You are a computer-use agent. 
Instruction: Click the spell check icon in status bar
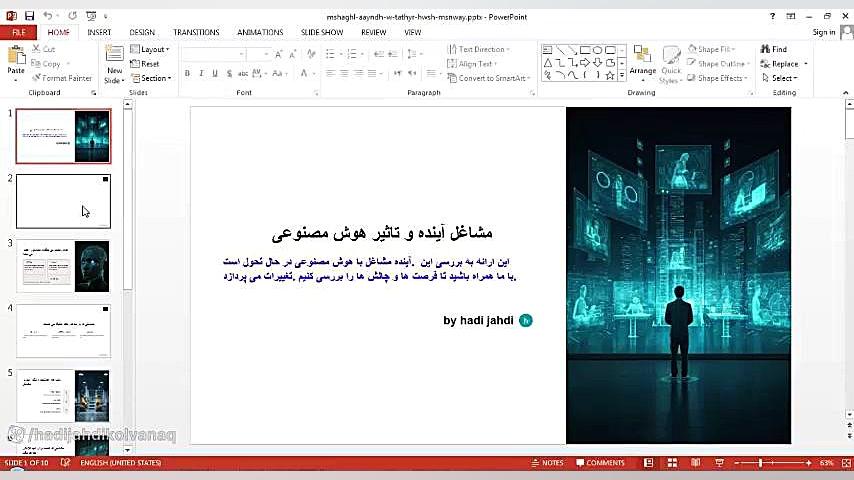coord(65,463)
